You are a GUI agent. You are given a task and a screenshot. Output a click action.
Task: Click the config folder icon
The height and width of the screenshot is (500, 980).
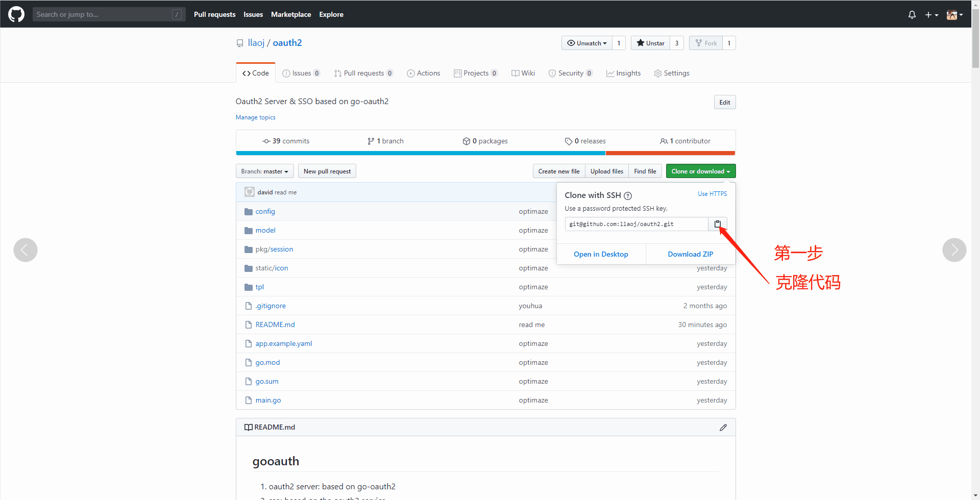coord(249,212)
